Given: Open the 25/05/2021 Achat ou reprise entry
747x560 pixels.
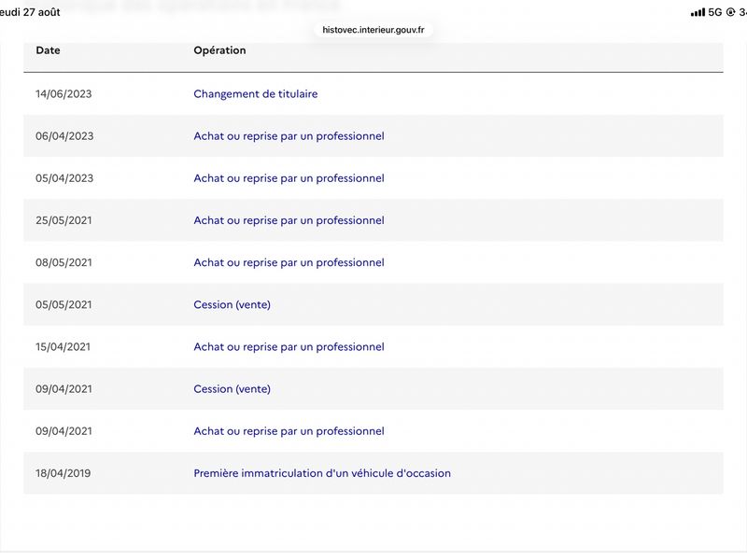Looking at the screenshot, I should (289, 220).
